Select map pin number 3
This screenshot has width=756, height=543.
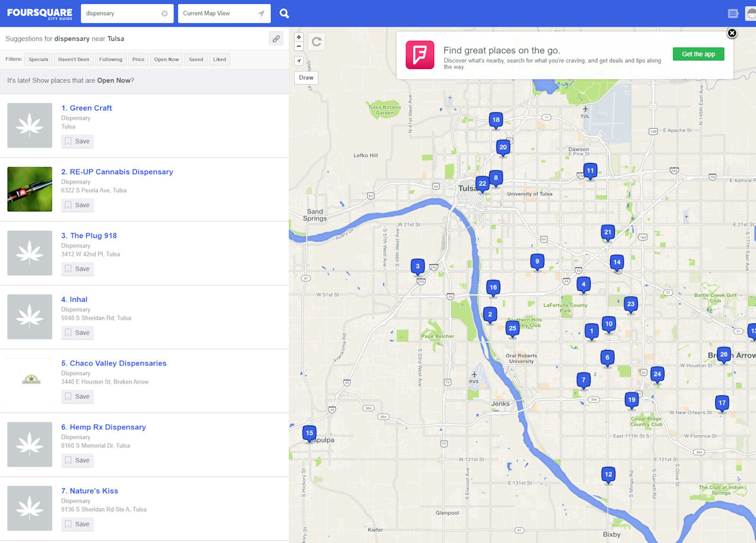point(418,267)
